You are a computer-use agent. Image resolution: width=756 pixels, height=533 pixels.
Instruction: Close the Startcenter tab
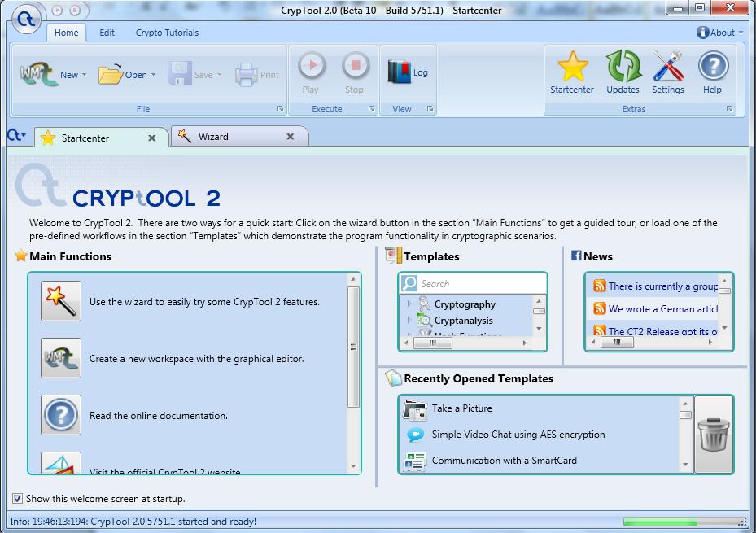[152, 138]
